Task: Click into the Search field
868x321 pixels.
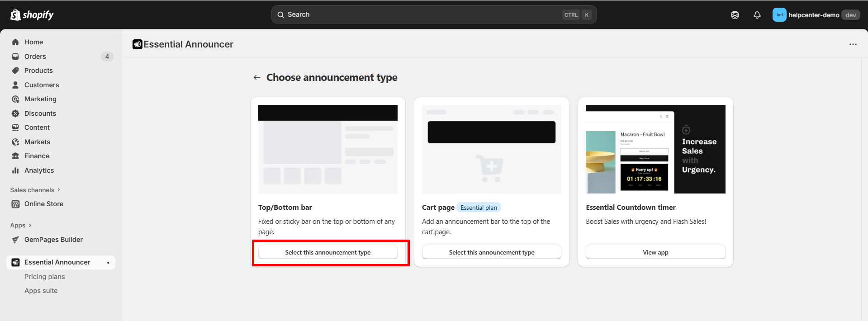Action: pos(421,15)
